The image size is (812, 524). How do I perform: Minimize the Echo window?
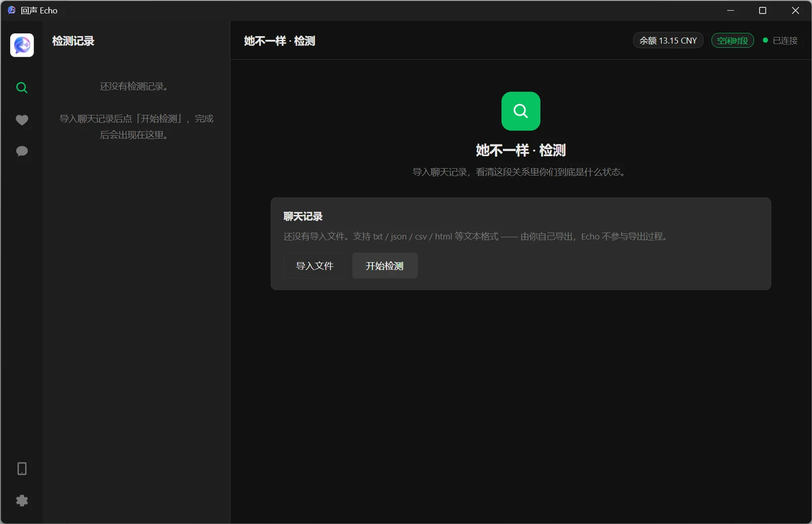pos(731,10)
